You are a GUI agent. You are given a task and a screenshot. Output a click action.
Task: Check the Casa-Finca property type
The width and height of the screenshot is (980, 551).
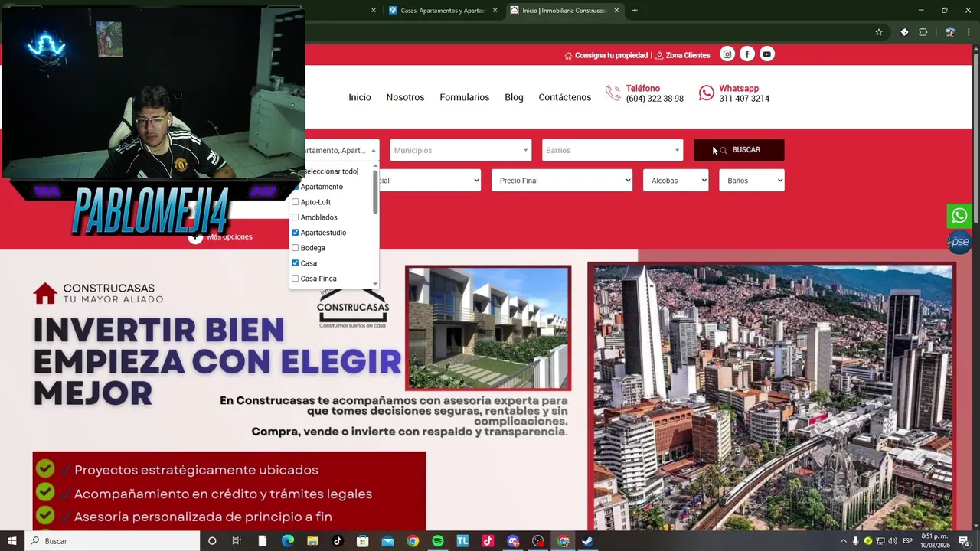coord(295,279)
